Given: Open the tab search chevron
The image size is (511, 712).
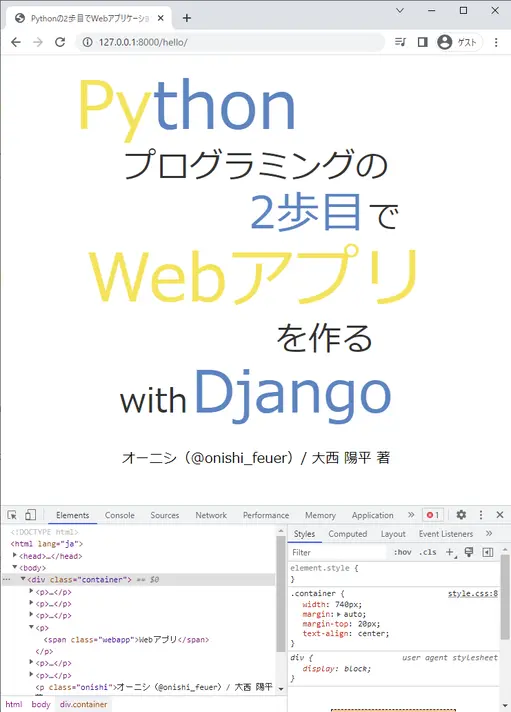Looking at the screenshot, I should 400,10.
